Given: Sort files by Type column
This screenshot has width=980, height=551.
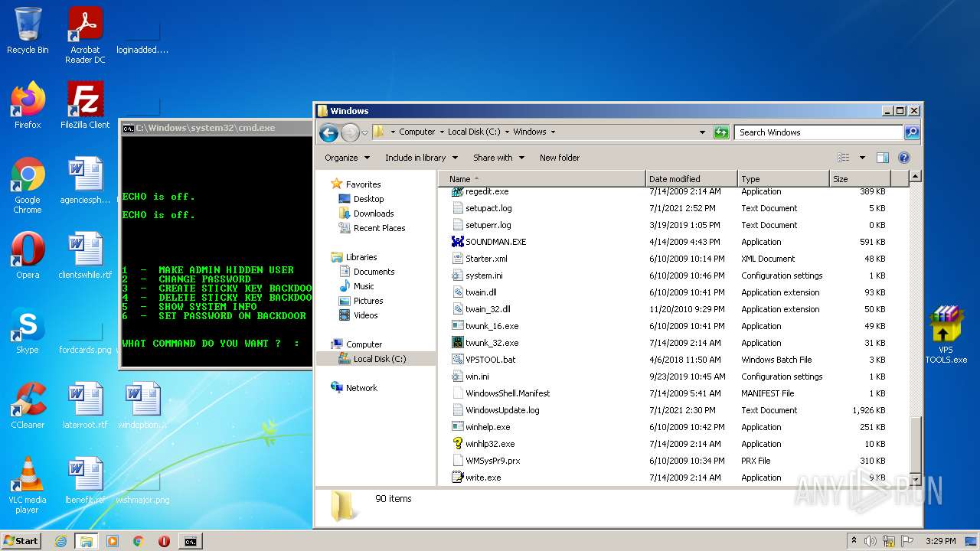Looking at the screenshot, I should pyautogui.click(x=783, y=179).
